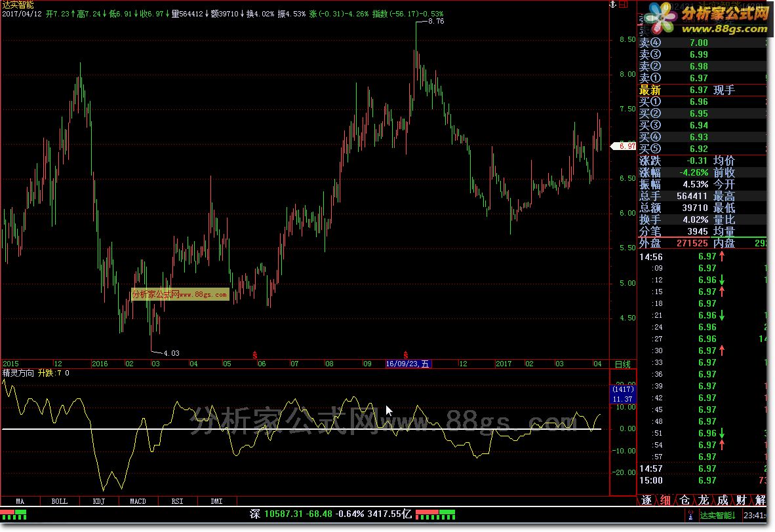This screenshot has height=532, width=775.
Task: Show the RSI indicator tab
Action: point(178,501)
